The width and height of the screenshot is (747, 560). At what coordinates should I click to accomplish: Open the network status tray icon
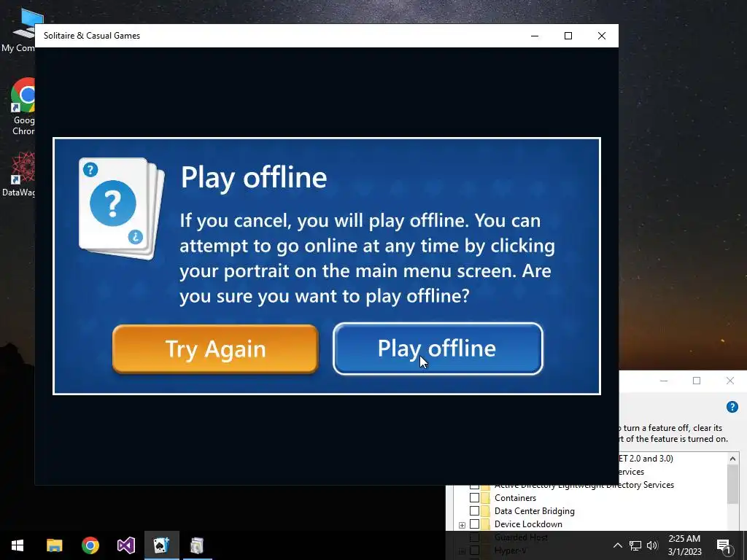(x=635, y=545)
